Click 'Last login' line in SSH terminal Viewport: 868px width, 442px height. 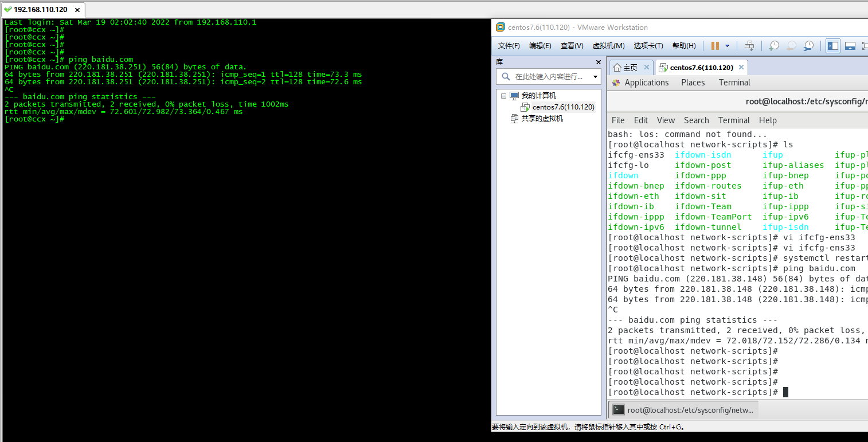tap(131, 22)
